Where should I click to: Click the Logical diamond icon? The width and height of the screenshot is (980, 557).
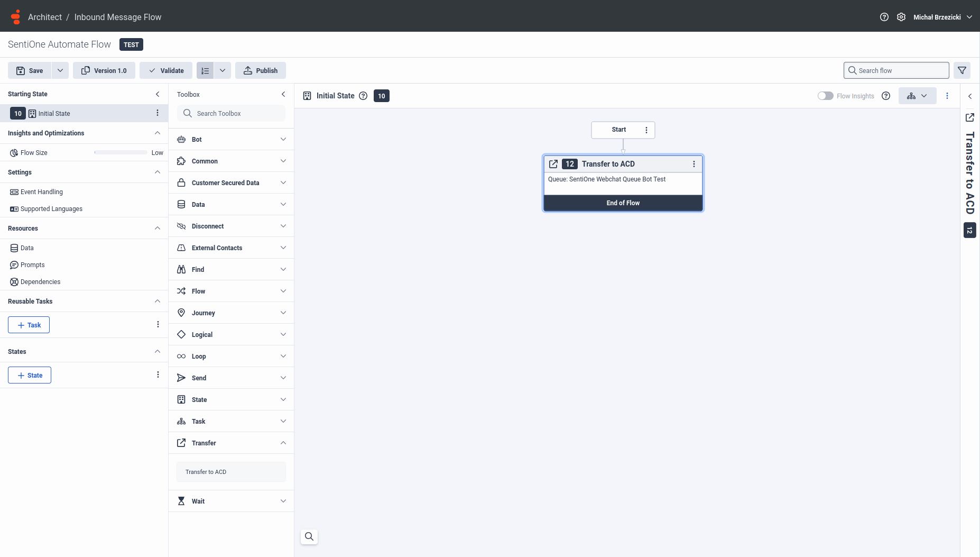coord(181,334)
